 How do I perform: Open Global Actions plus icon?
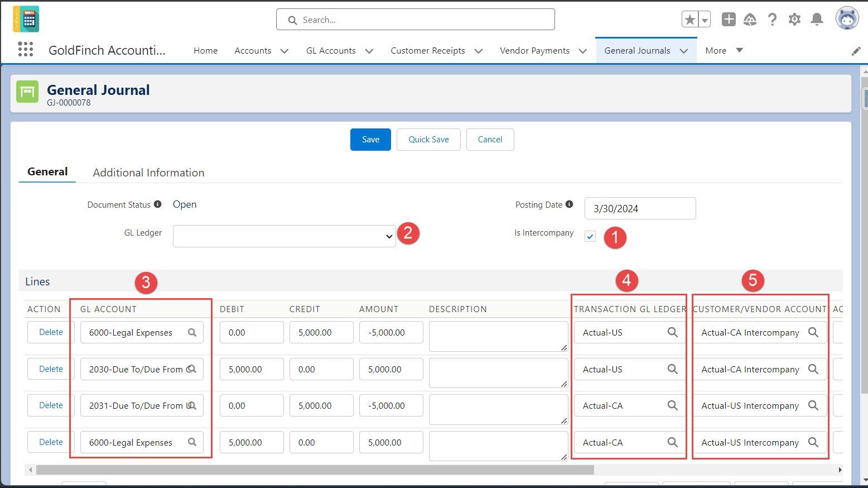pyautogui.click(x=729, y=20)
